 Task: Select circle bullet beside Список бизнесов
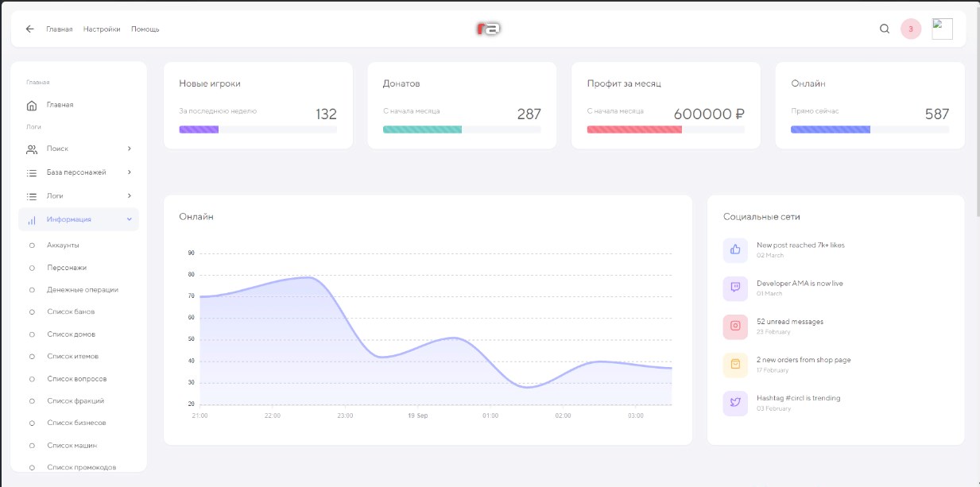[32, 423]
